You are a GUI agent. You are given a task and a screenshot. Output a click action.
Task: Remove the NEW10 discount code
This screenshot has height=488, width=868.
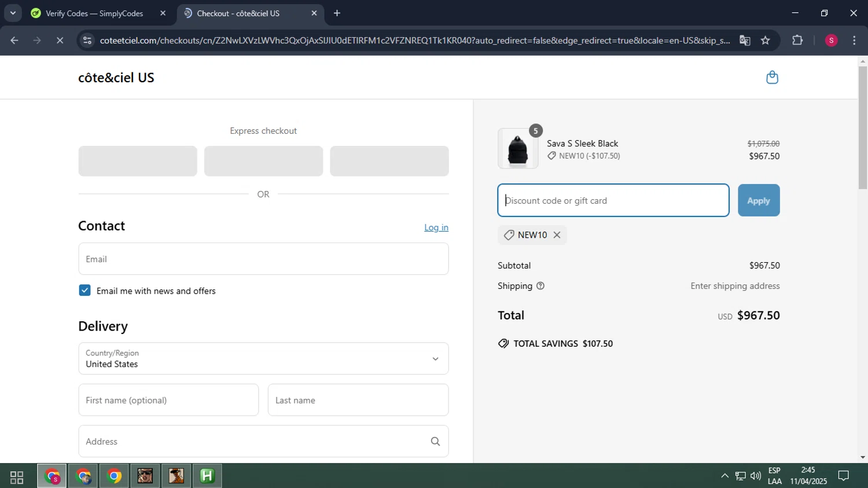tap(557, 235)
